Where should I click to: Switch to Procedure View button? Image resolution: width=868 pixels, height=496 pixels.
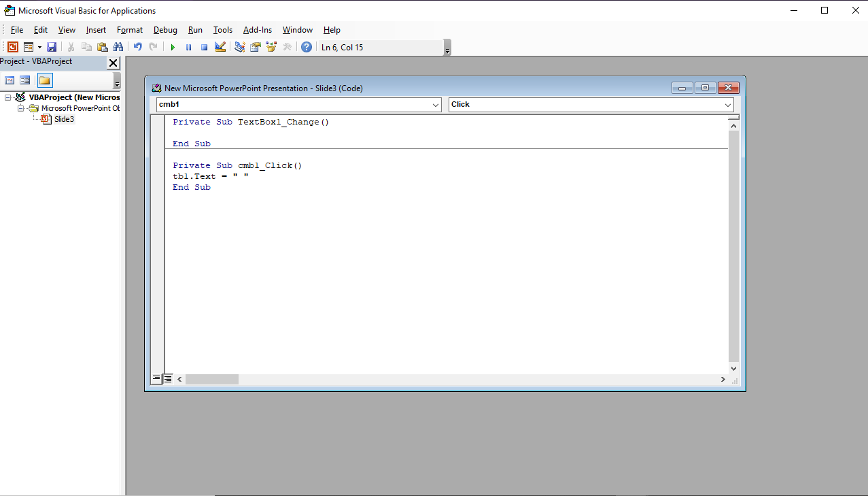[x=156, y=379]
